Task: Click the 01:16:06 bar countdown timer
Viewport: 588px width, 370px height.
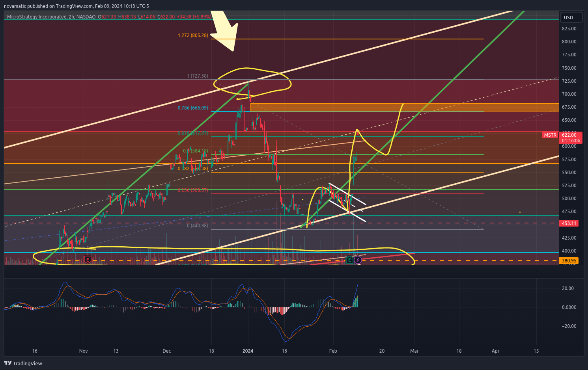Action: (x=571, y=140)
